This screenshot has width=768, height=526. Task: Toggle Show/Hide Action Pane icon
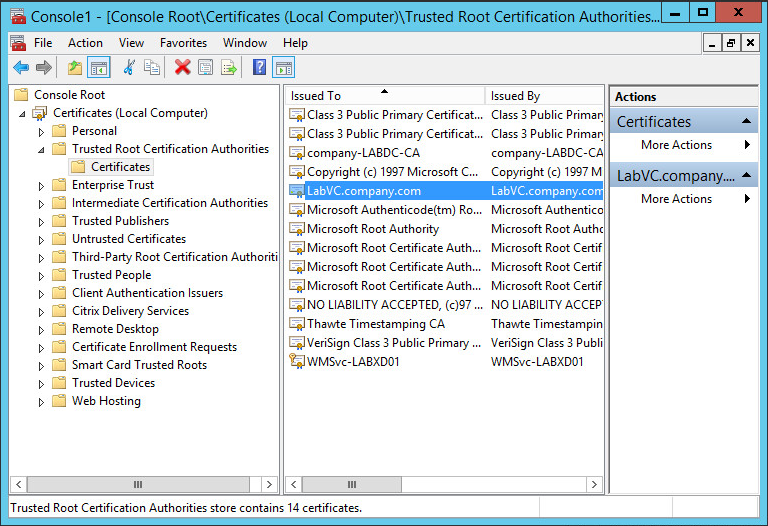click(284, 68)
